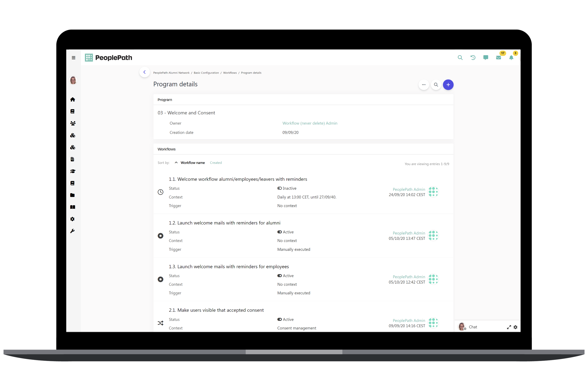The height and width of the screenshot is (392, 588).
Task: Toggle Active status of workflow 1.3
Action: click(x=279, y=276)
